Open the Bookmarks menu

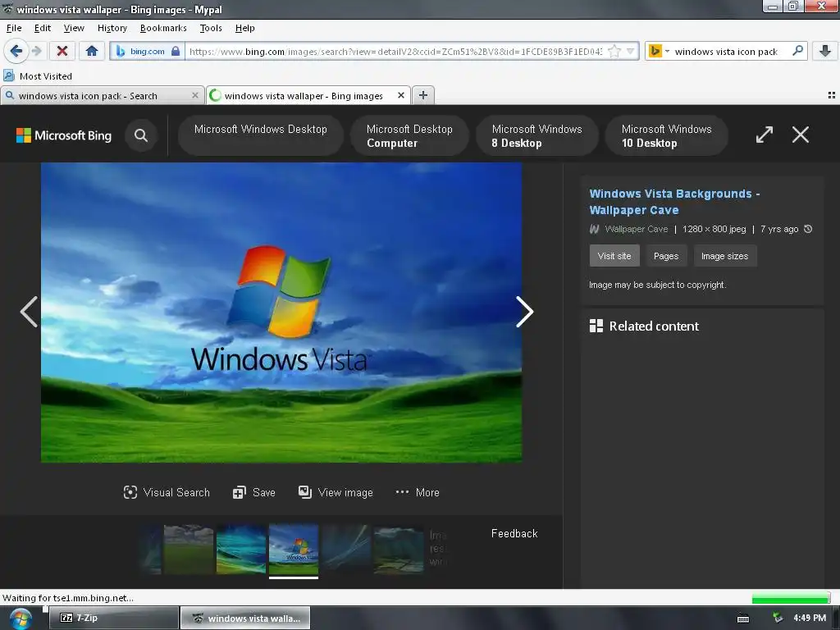163,28
